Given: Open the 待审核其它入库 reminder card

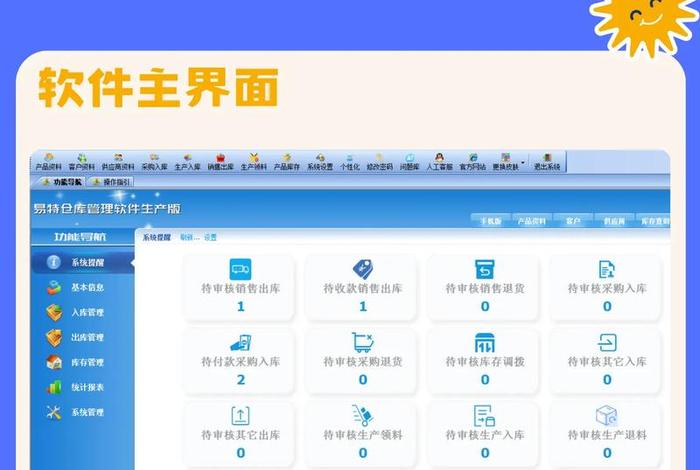Looking at the screenshot, I should point(607,361).
